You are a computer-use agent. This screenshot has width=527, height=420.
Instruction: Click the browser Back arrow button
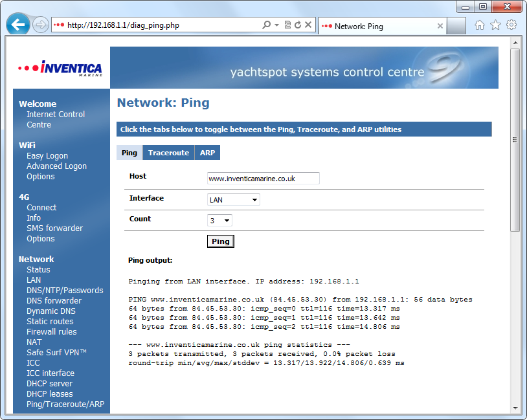pyautogui.click(x=17, y=24)
